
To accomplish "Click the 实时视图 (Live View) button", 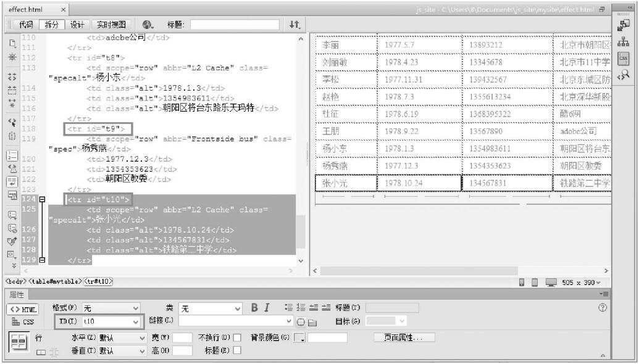I will tap(111, 25).
